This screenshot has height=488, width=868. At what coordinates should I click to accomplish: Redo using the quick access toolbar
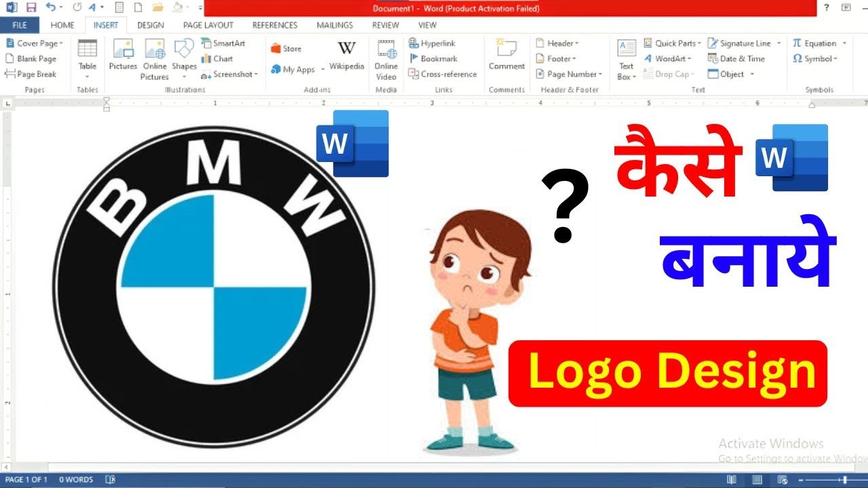(x=77, y=7)
